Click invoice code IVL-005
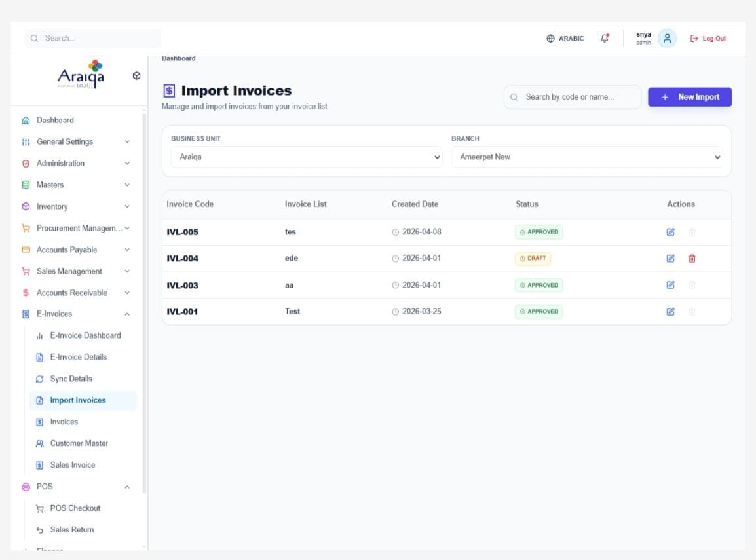This screenshot has width=756, height=560. coord(182,232)
